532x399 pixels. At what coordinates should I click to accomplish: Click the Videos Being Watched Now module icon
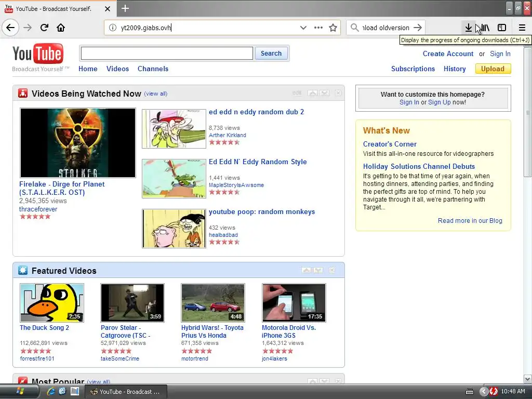pos(23,94)
